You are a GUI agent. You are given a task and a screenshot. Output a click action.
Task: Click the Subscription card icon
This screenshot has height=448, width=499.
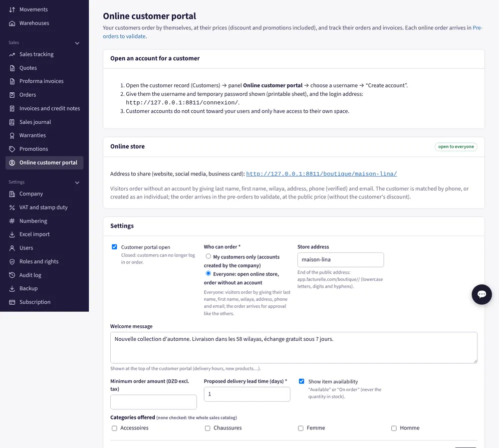pyautogui.click(x=12, y=302)
